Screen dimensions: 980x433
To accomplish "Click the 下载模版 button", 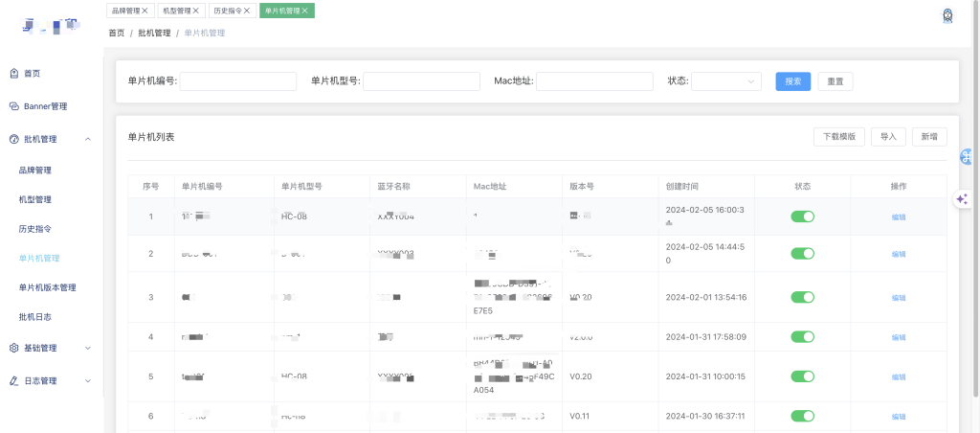I will (839, 137).
